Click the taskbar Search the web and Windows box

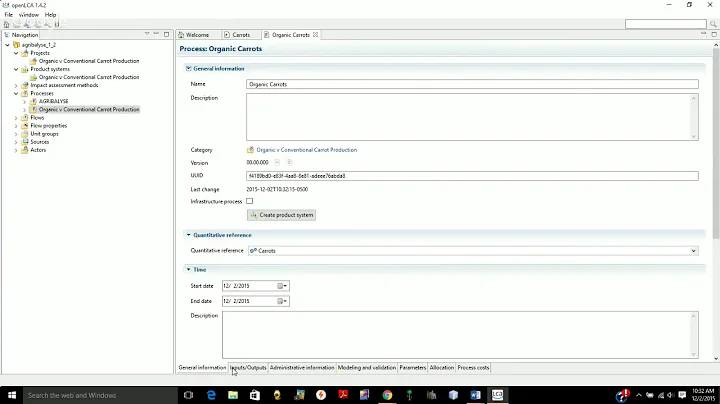(101, 395)
